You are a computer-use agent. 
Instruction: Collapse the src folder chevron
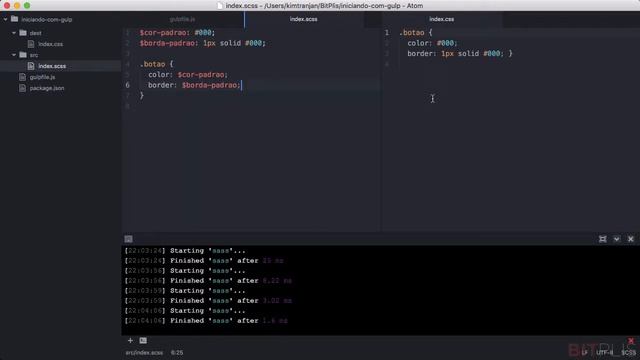pos(14,55)
